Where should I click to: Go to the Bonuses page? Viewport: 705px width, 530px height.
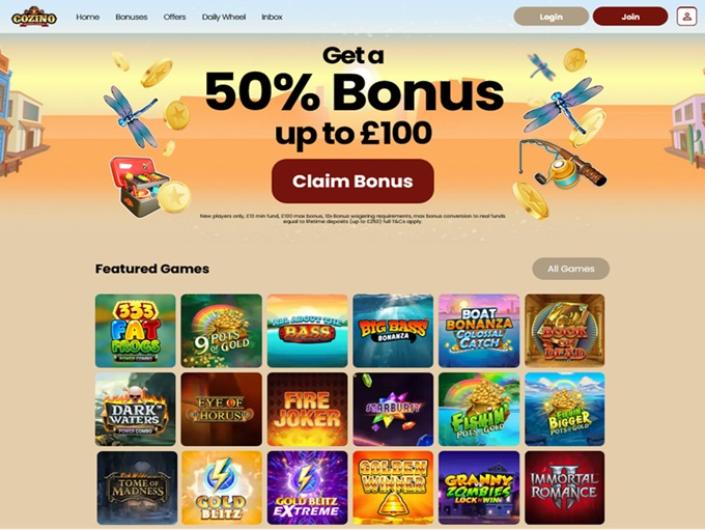point(131,17)
